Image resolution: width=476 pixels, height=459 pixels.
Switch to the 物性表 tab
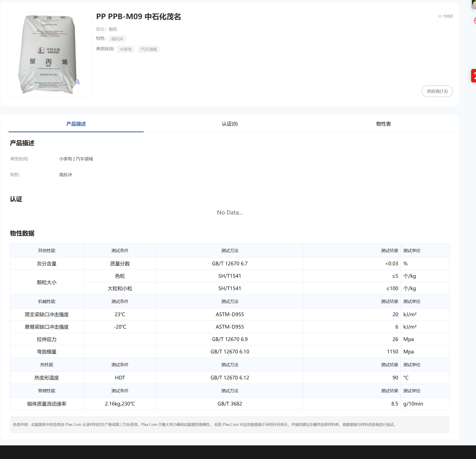coord(384,124)
